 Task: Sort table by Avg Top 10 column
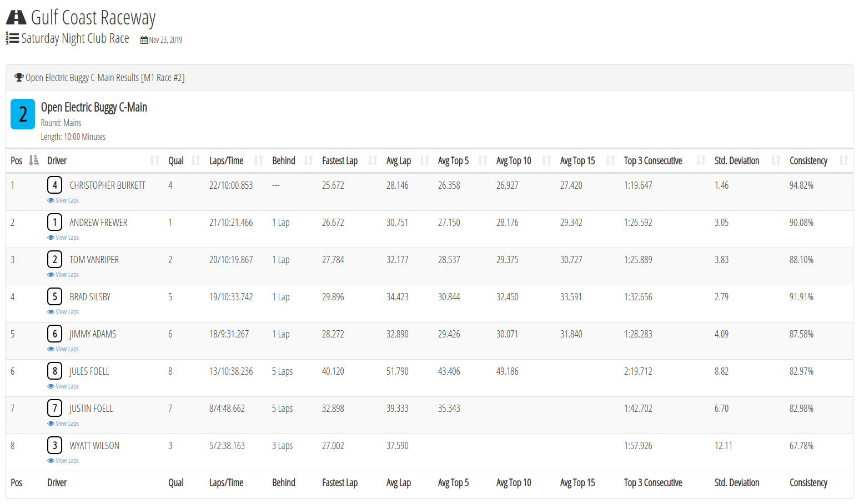pyautogui.click(x=524, y=160)
